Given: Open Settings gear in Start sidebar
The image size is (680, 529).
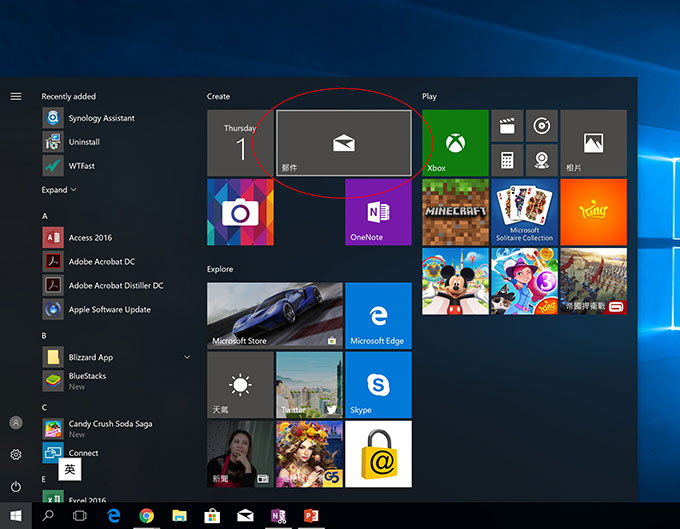Looking at the screenshot, I should [x=16, y=454].
